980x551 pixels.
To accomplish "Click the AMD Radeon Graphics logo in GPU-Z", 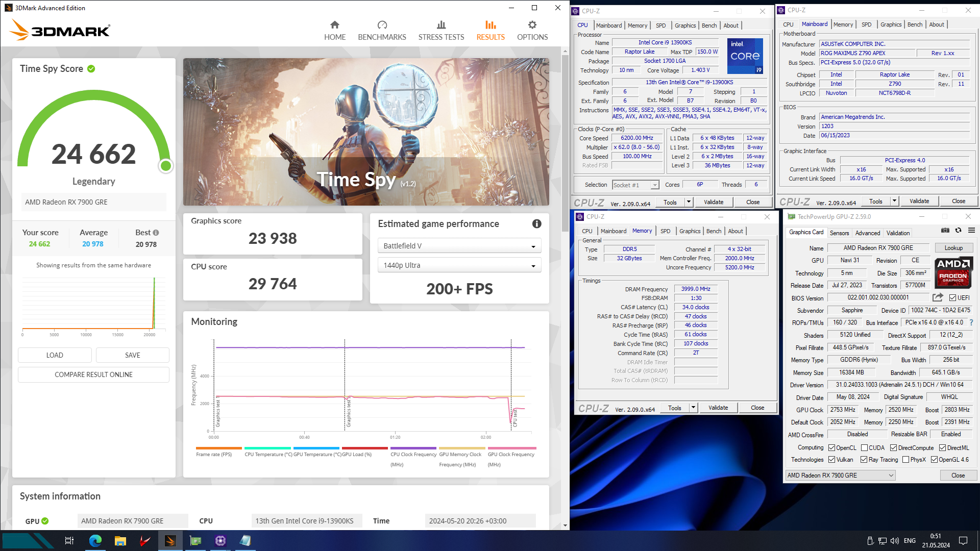I will (x=953, y=273).
